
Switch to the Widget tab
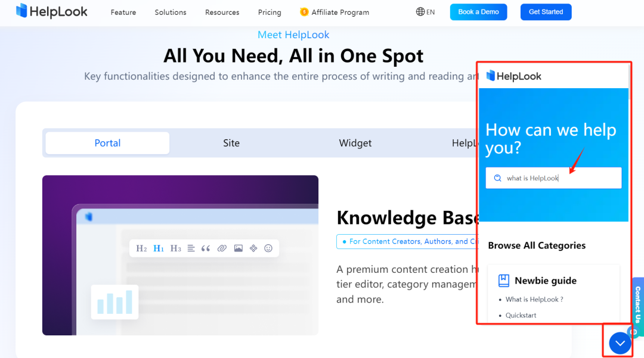pyautogui.click(x=355, y=143)
